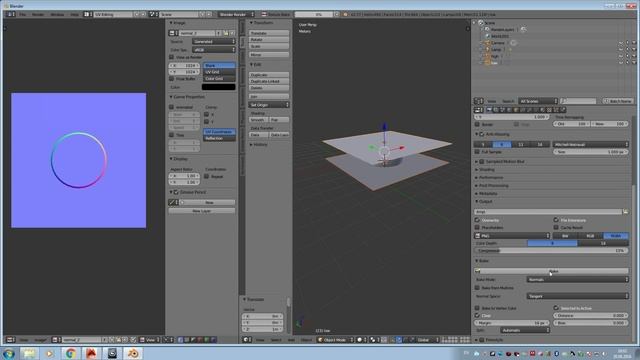Open the Source Generated dropdown
Viewport: 640px width, 360px height.
point(214,41)
